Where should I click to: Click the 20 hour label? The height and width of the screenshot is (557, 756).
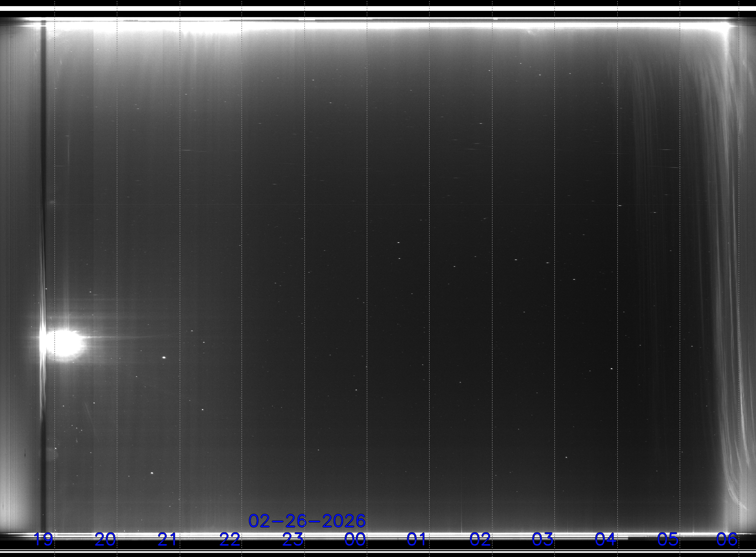tap(105, 539)
